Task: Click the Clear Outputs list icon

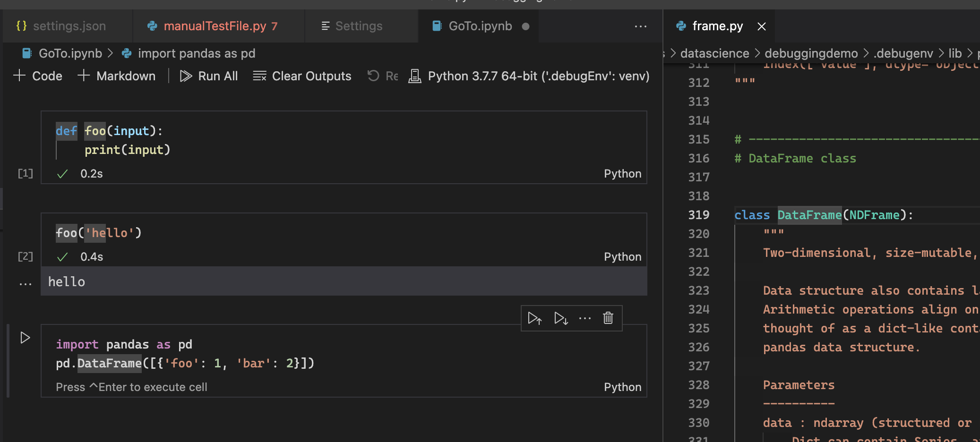Action: click(259, 76)
